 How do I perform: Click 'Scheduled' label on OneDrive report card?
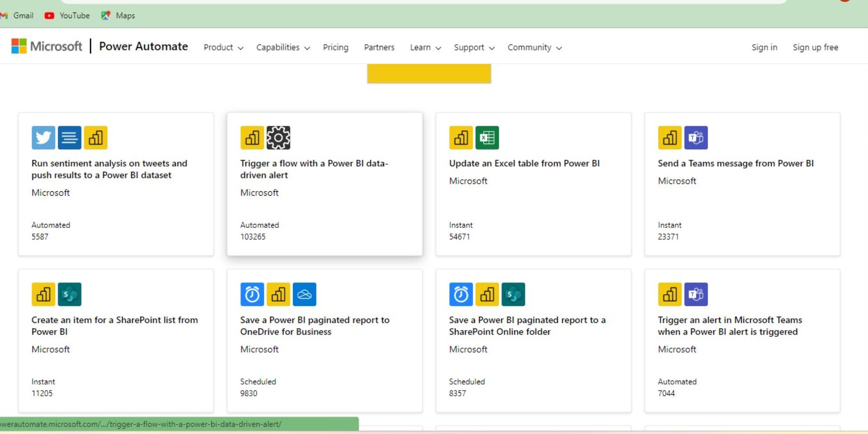(258, 382)
